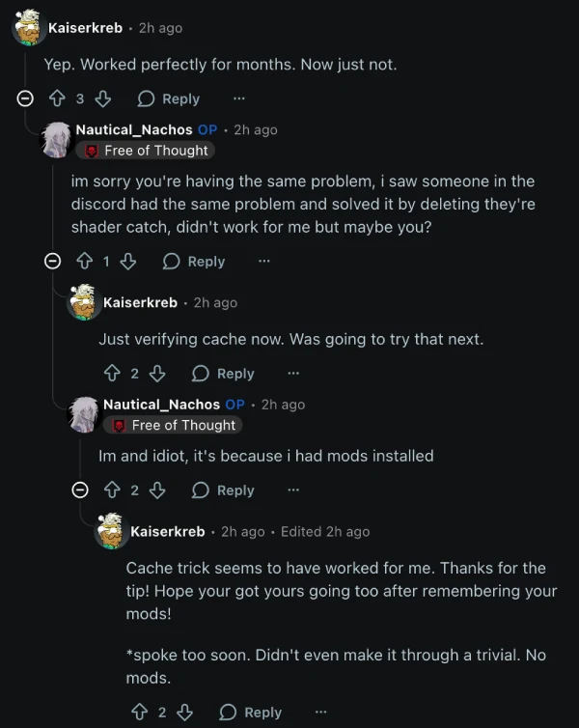
Task: Reply to "Just verifying cache now" comment
Action: click(224, 374)
